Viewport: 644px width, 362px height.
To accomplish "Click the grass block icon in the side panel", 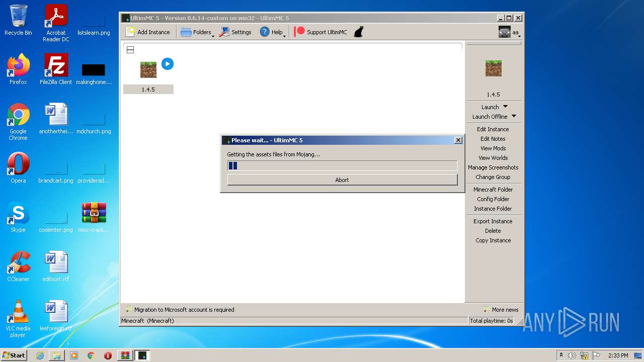I will click(x=493, y=68).
